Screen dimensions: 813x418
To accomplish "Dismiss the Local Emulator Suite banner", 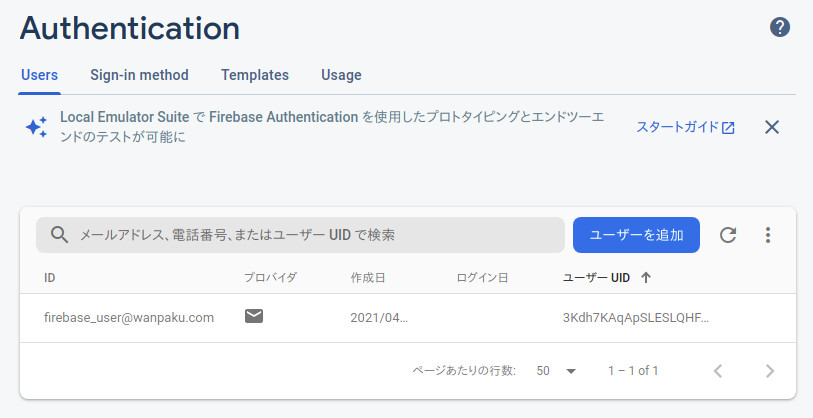I will [772, 127].
